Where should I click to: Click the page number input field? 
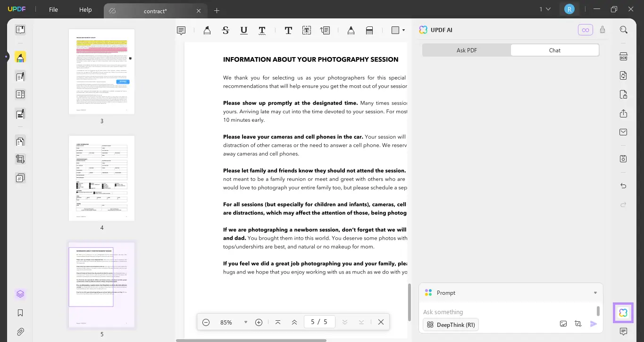319,322
